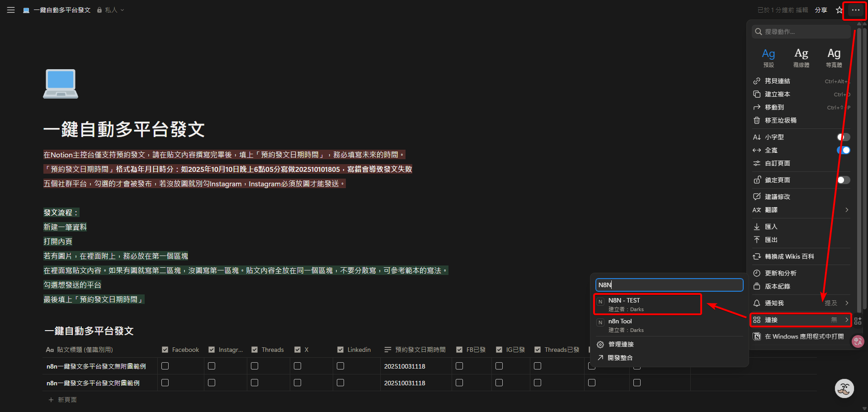Select the N8N - TEST connection
Image resolution: width=868 pixels, height=412 pixels.
point(647,304)
